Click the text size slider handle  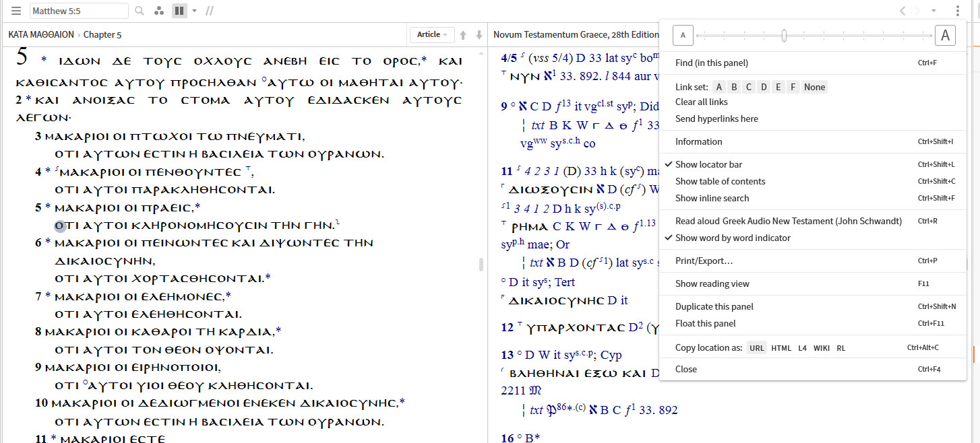tap(784, 36)
